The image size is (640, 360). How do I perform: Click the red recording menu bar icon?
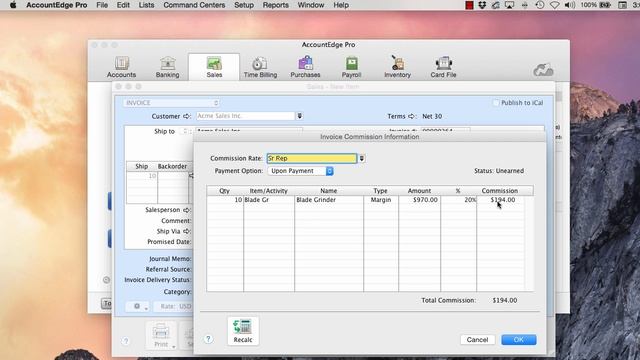pyautogui.click(x=469, y=5)
